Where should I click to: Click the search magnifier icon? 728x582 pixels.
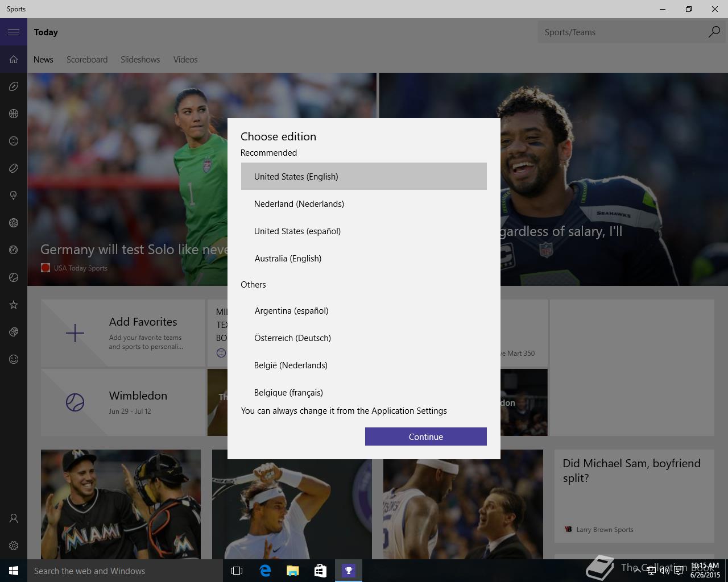(x=714, y=32)
